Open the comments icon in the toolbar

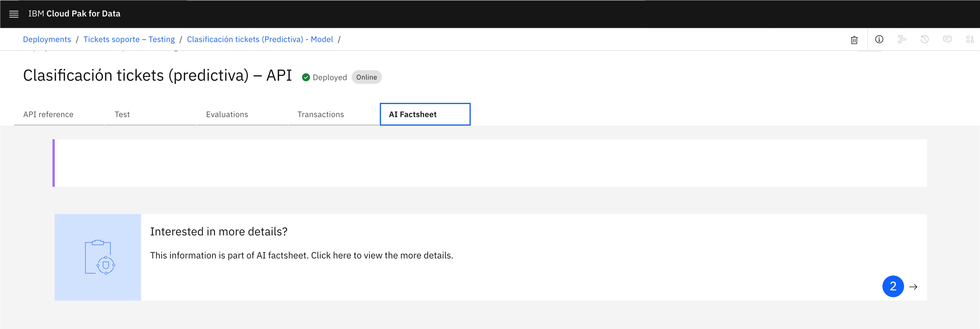pyautogui.click(x=947, y=39)
